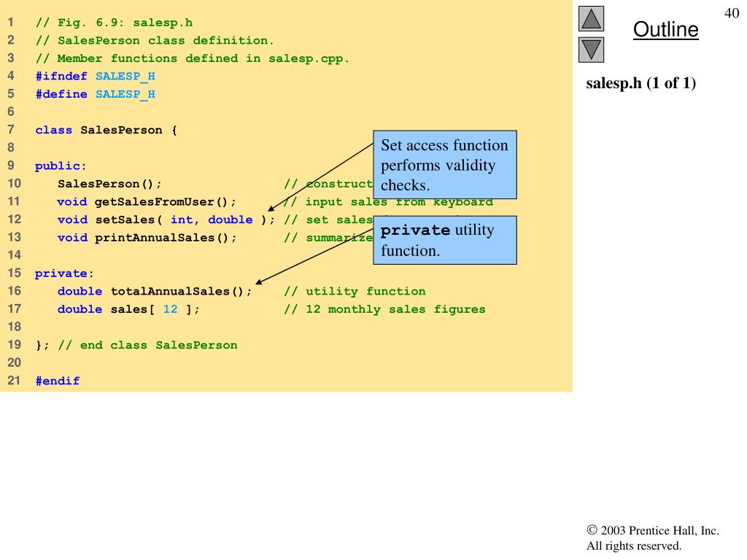Image resolution: width=747 pixels, height=560 pixels.
Task: Click the '#endif' directive
Action: coord(58,381)
